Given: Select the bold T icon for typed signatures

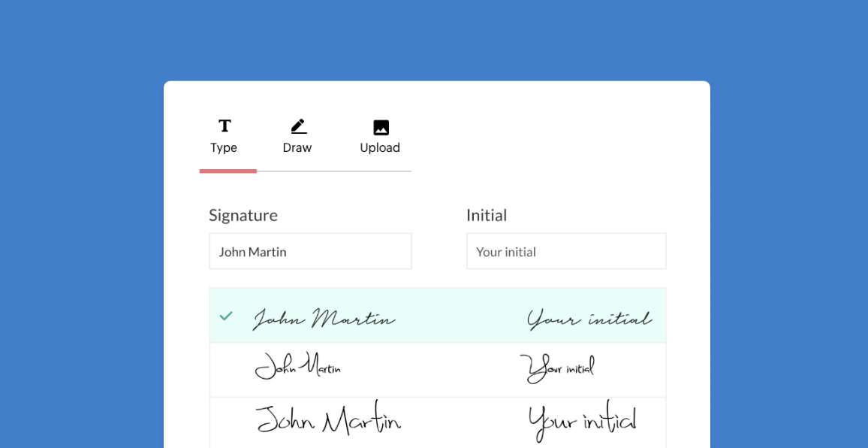Looking at the screenshot, I should pyautogui.click(x=224, y=126).
